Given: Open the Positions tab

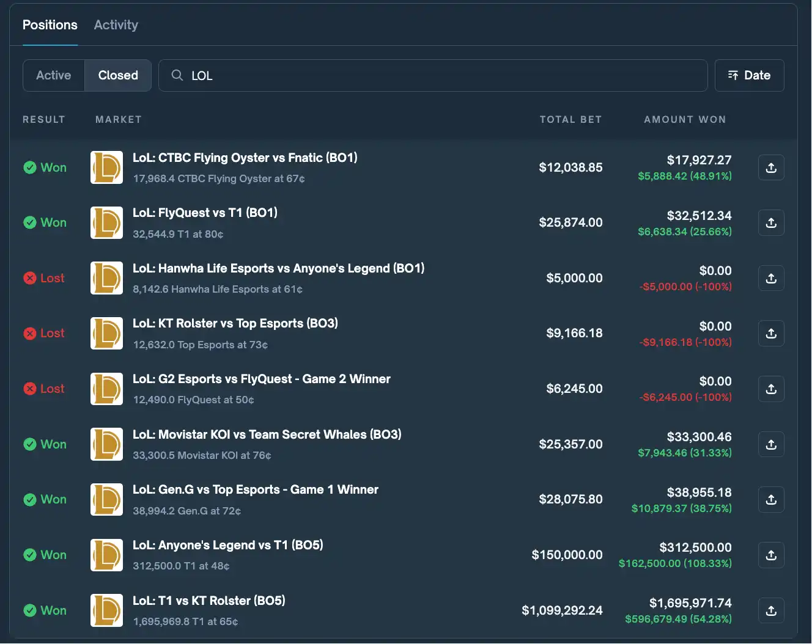Looking at the screenshot, I should coord(50,25).
